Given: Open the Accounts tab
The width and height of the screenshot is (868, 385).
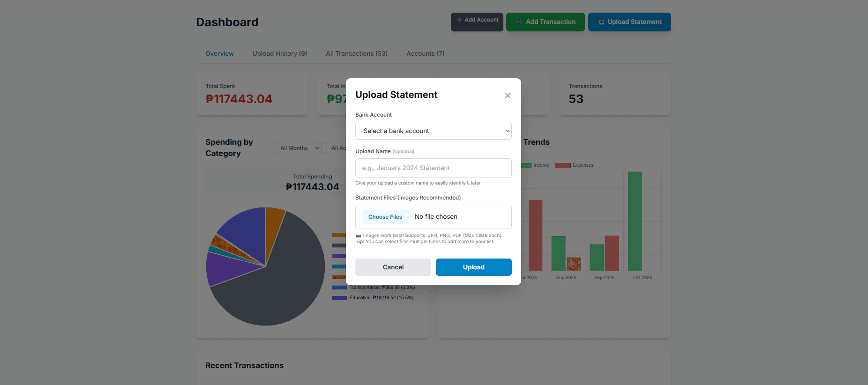Looking at the screenshot, I should point(425,54).
